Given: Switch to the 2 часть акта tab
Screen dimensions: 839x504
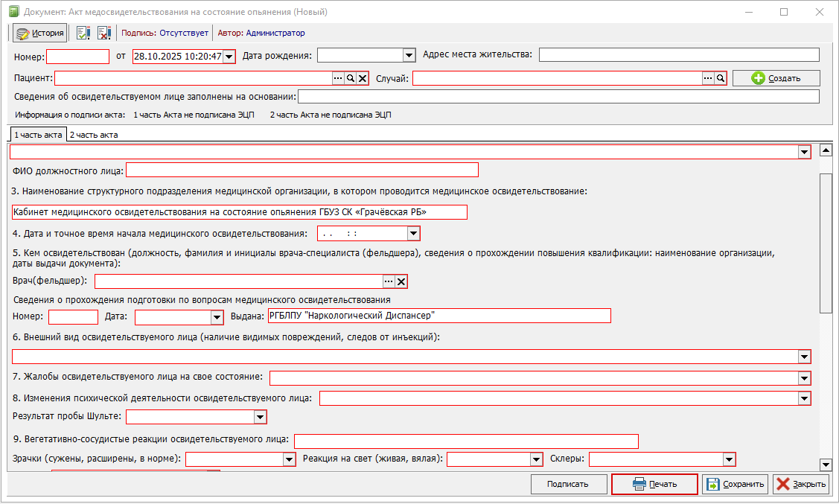Looking at the screenshot, I should (x=94, y=135).
